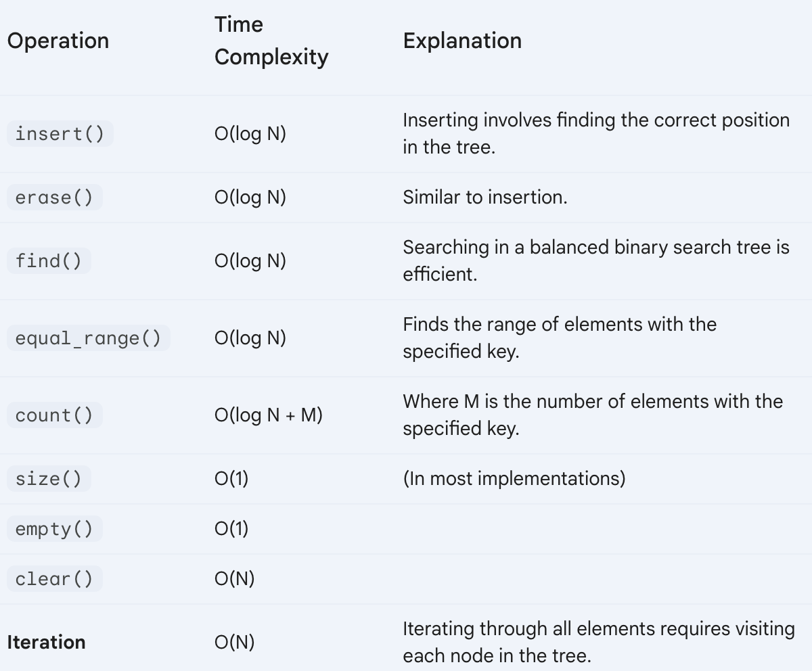Click the count() operation label
812x671 pixels.
(55, 415)
